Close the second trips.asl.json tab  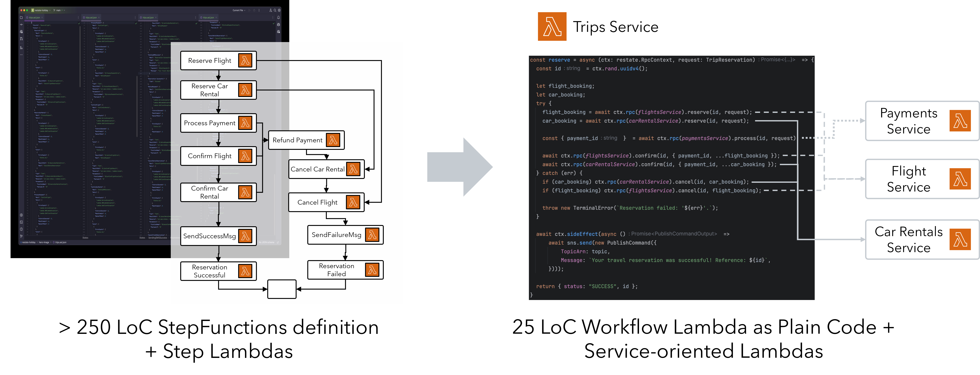click(99, 17)
